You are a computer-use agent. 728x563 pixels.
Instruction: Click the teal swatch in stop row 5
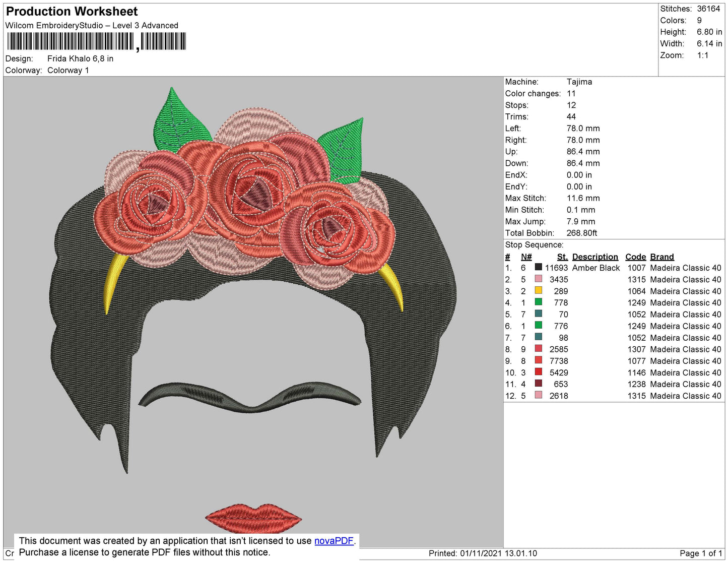(539, 314)
